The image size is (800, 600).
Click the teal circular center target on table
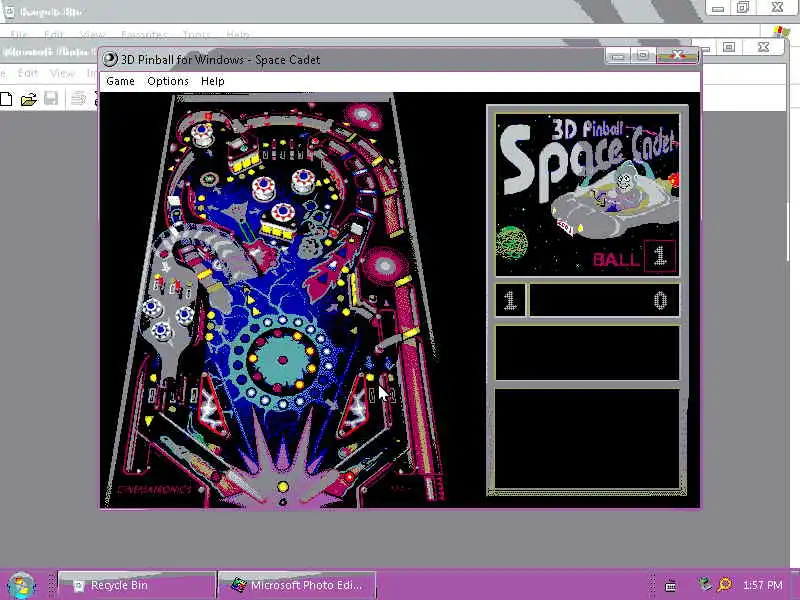tap(282, 361)
